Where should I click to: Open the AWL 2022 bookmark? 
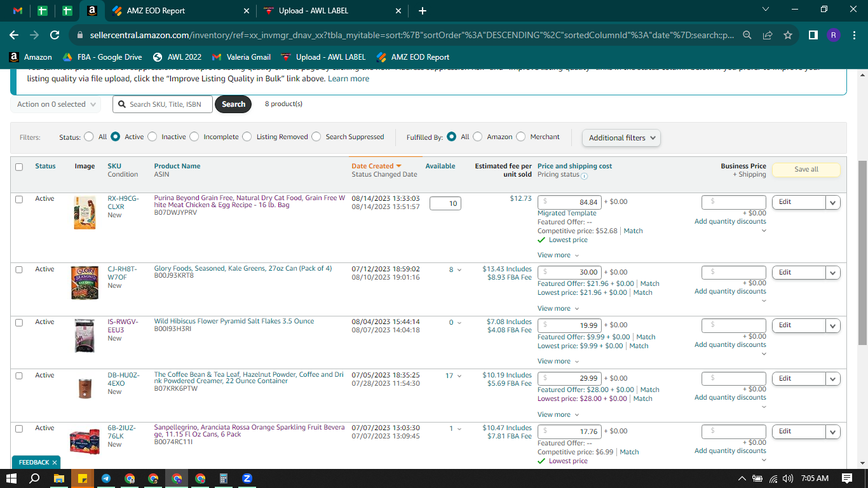click(178, 57)
